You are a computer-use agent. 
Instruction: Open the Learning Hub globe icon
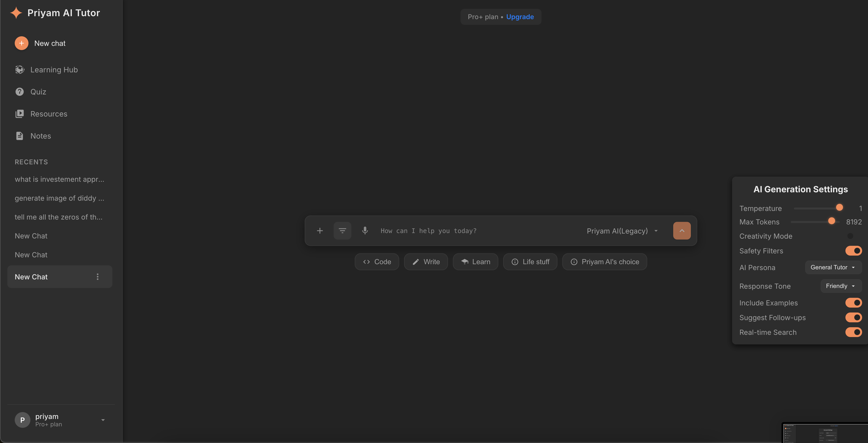[20, 70]
